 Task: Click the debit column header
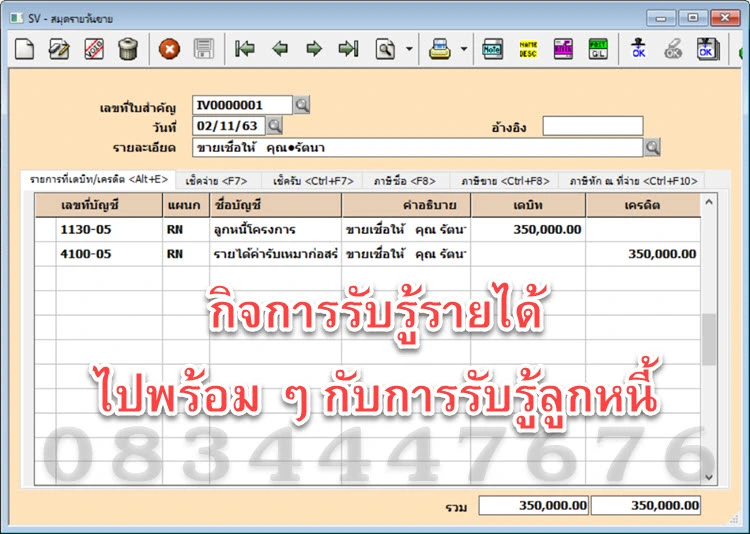click(x=528, y=205)
